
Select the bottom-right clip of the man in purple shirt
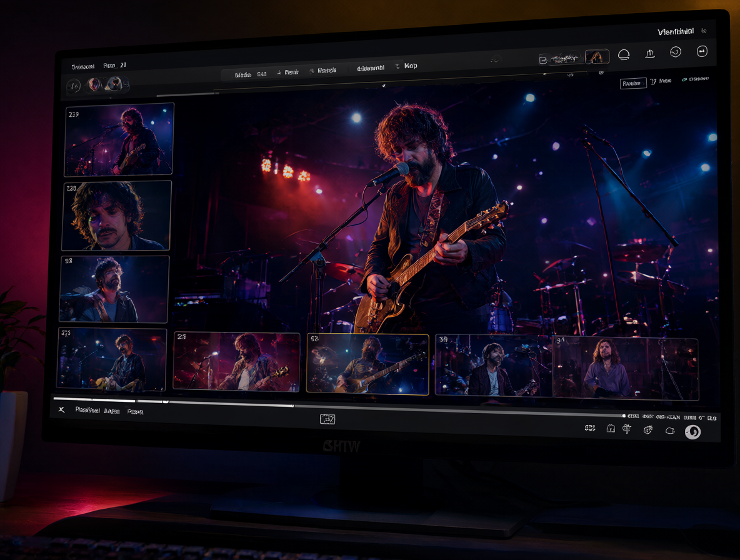click(626, 368)
